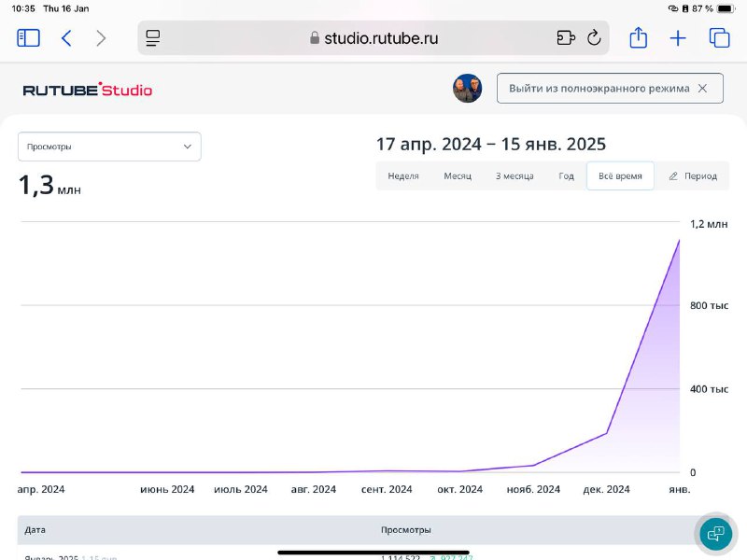Expand the Просмотры metric dropdown

[x=109, y=147]
